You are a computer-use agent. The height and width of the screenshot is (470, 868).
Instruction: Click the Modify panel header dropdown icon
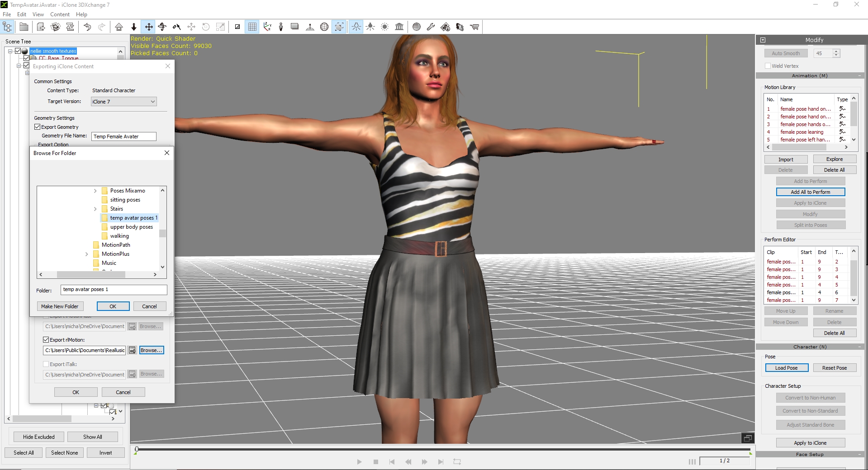763,40
